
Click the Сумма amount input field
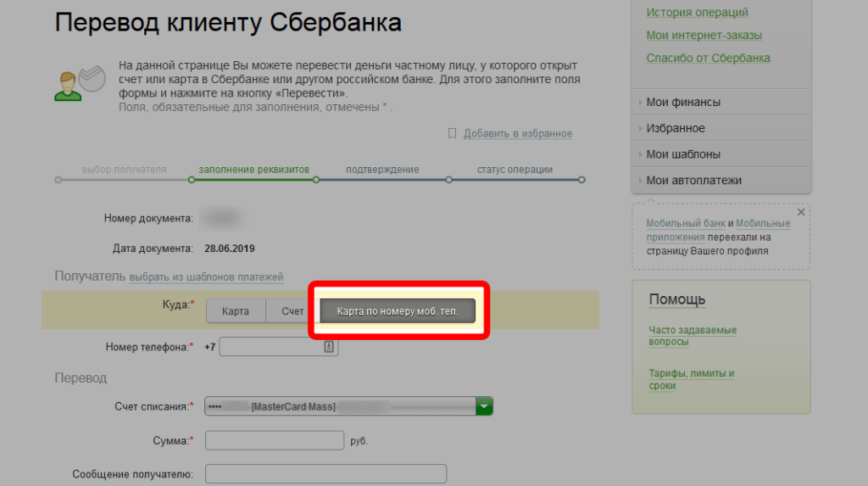(275, 440)
